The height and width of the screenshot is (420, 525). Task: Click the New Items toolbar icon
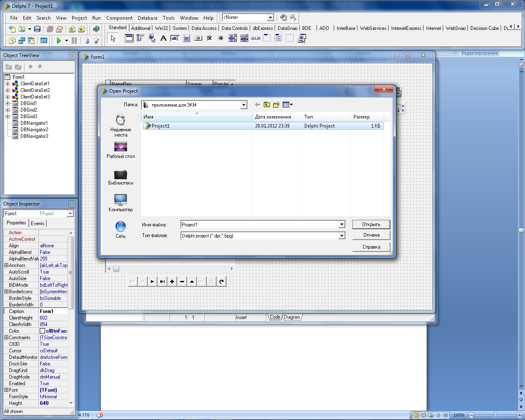(12, 29)
